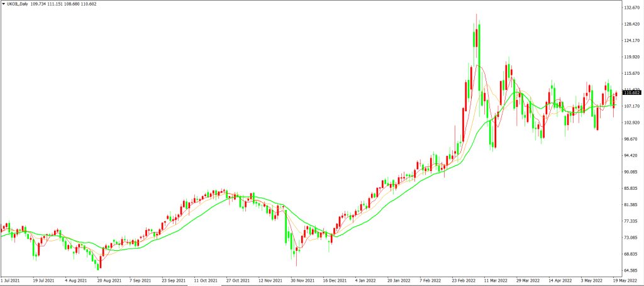644x286 pixels.
Task: Click the 29 Mar 2022 date label
Action: 527,281
